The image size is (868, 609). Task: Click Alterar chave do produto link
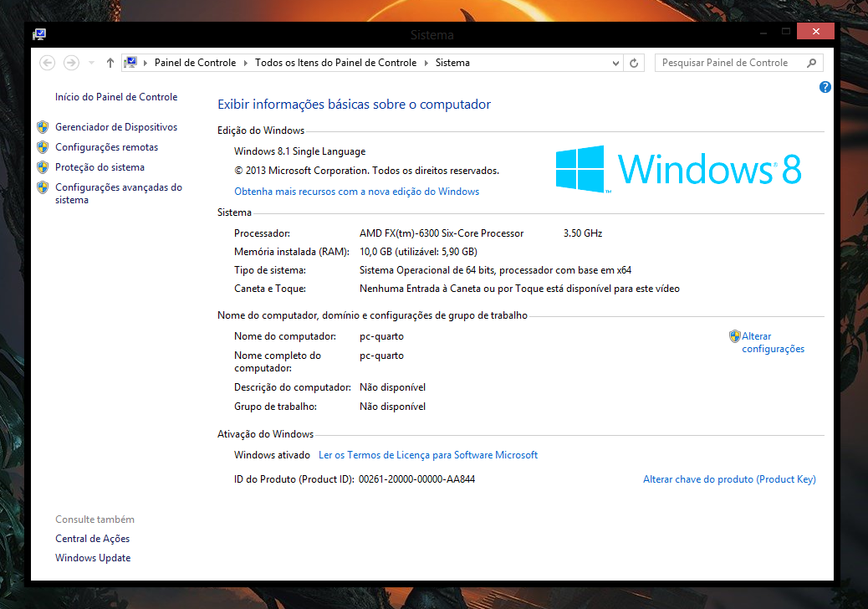click(x=729, y=479)
